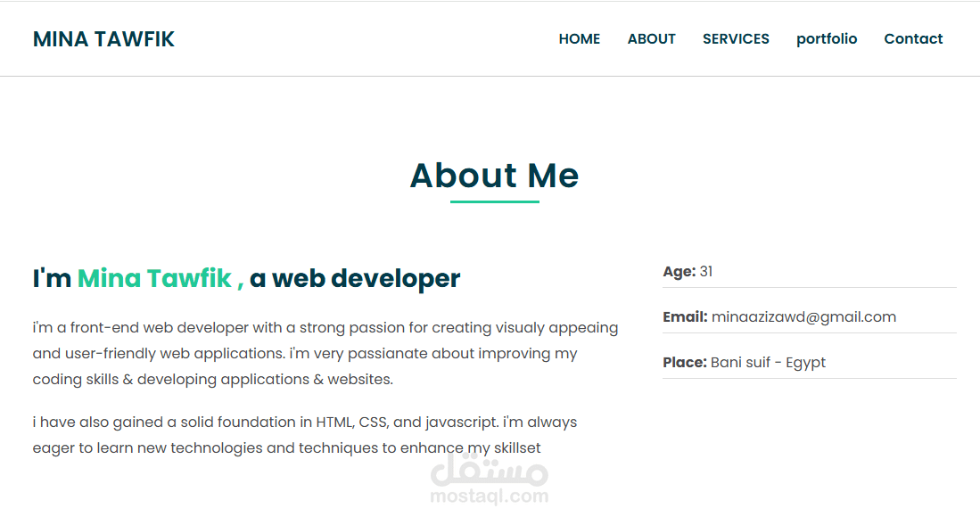Image resolution: width=980 pixels, height=517 pixels.
Task: Go to the ABOUT section
Action: [651, 38]
